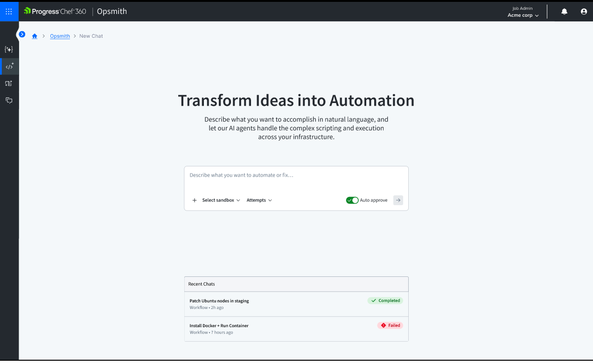Open Patch Ubuntu nodes in staging chat
This screenshot has height=364, width=593.
(x=296, y=304)
